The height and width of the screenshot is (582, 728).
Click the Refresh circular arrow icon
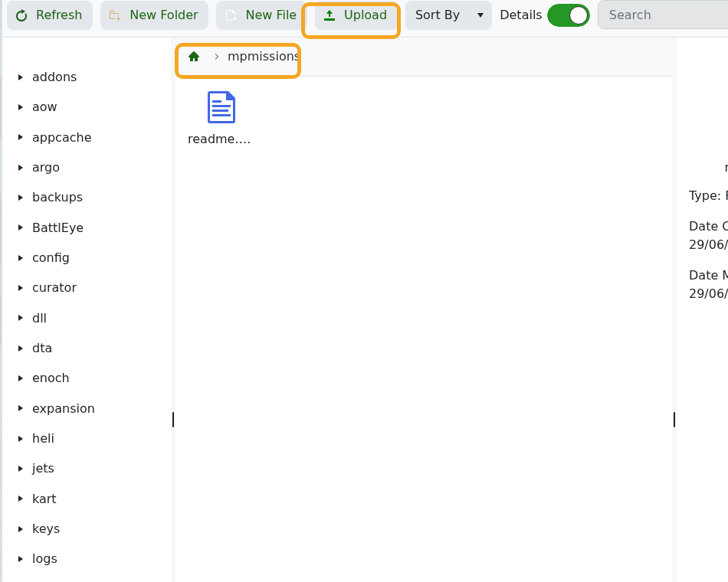pyautogui.click(x=21, y=16)
